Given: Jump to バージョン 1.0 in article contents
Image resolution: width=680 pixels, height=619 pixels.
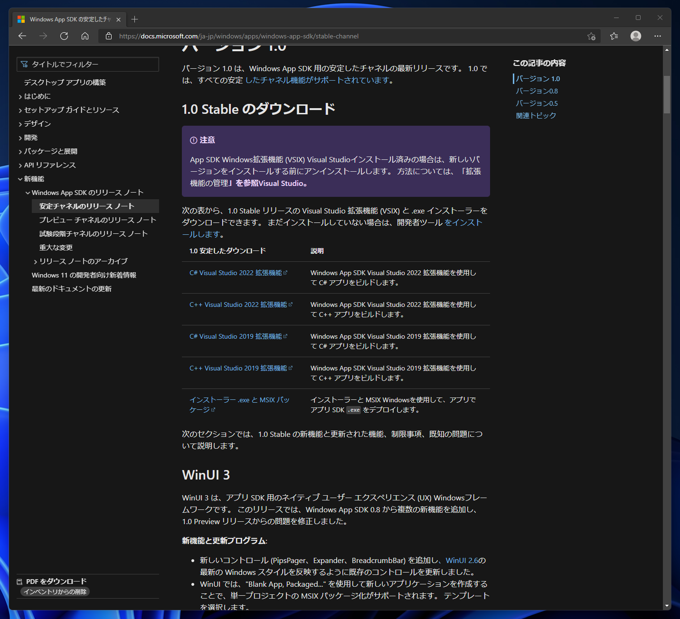Looking at the screenshot, I should point(538,79).
